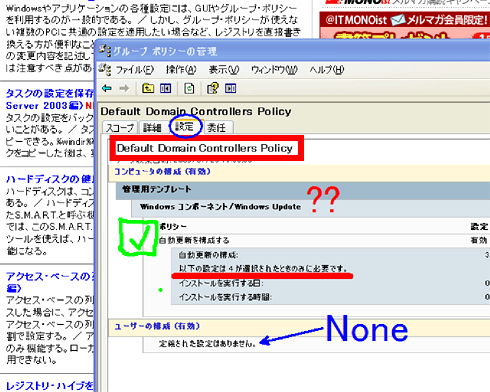Click the Back arrow toolbar icon
Screen dimensions: 490x392
coord(107,88)
